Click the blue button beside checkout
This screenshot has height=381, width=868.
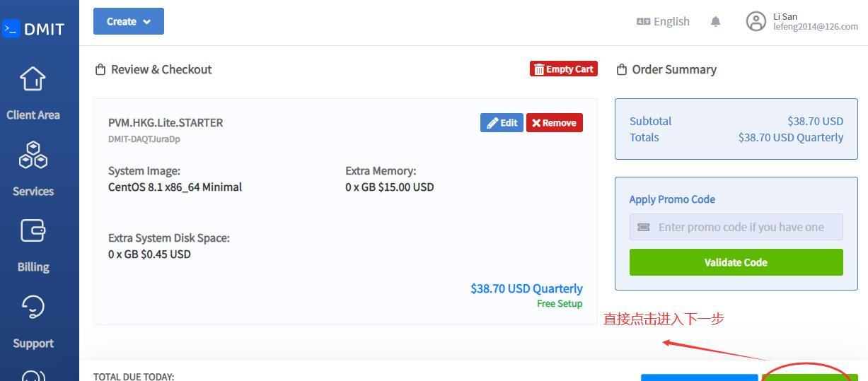point(700,377)
